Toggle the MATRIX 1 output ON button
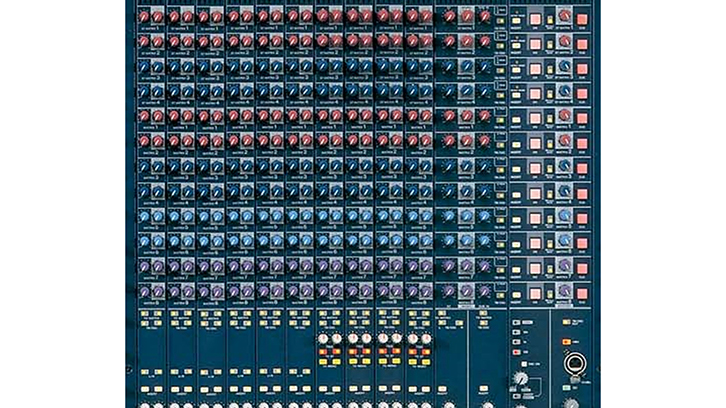The image size is (726, 408). pyautogui.click(x=535, y=119)
